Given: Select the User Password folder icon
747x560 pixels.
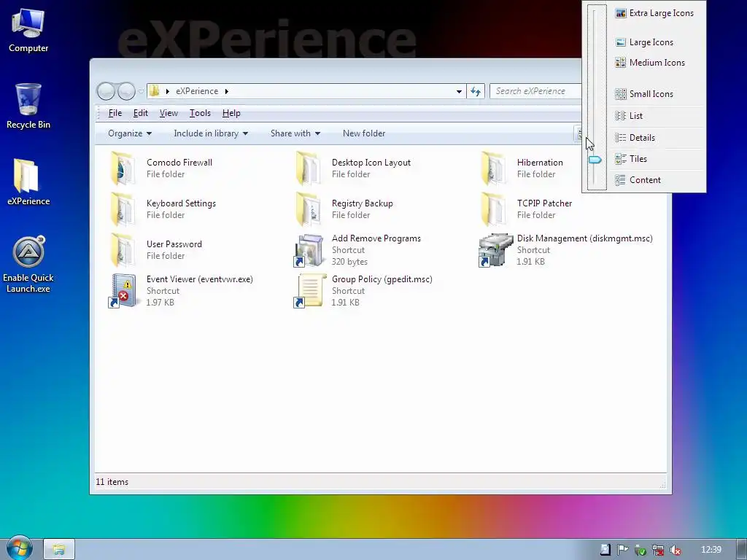Looking at the screenshot, I should point(123,250).
